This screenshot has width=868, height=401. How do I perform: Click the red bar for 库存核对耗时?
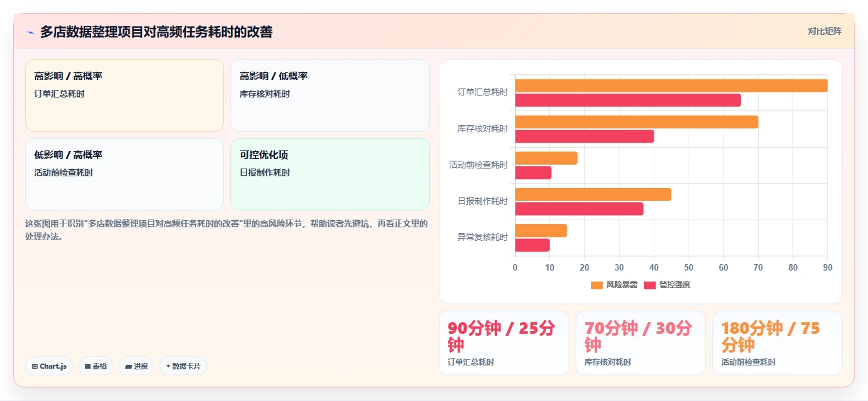tap(585, 136)
